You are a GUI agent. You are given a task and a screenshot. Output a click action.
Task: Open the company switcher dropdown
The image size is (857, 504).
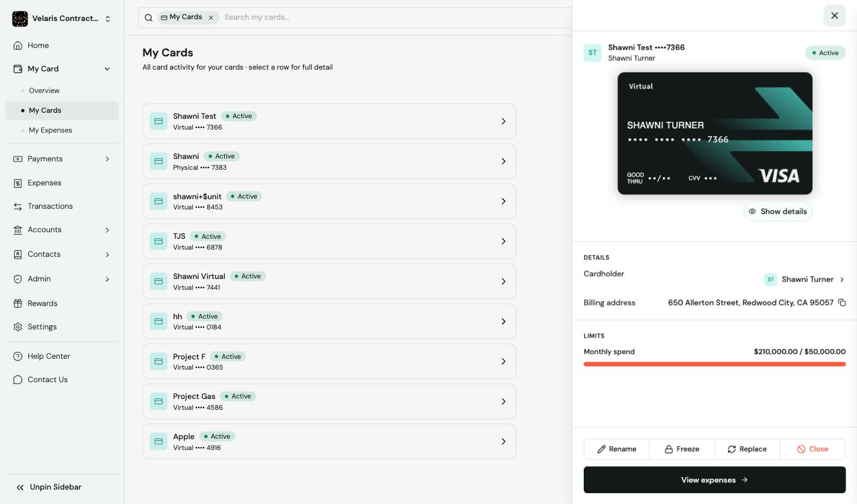pos(108,19)
